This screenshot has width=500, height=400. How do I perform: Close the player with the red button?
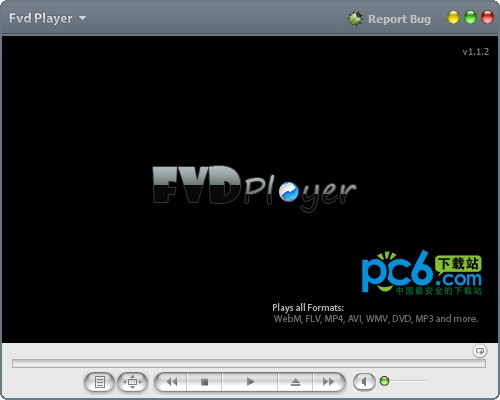[x=487, y=17]
